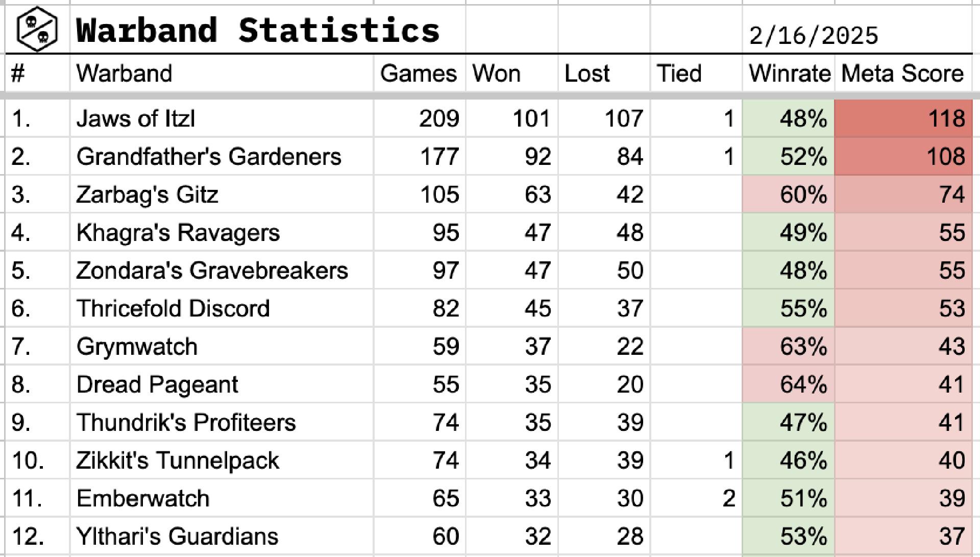This screenshot has width=980, height=557.
Task: Click the Meta Score column header
Action: pos(902,74)
